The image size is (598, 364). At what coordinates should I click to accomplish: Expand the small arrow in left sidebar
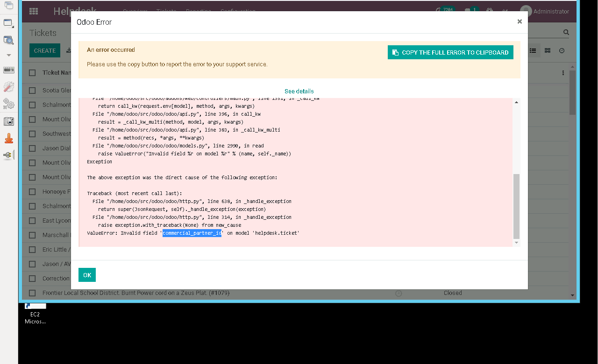8,55
